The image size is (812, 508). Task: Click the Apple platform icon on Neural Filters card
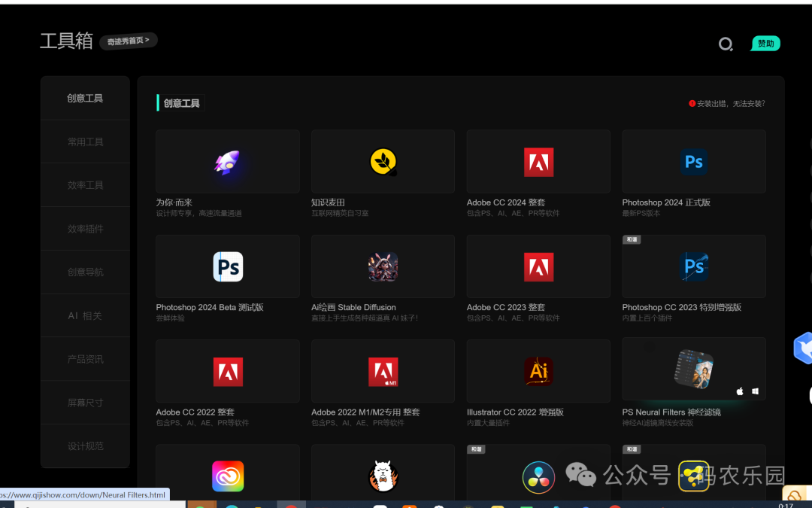[x=740, y=391]
